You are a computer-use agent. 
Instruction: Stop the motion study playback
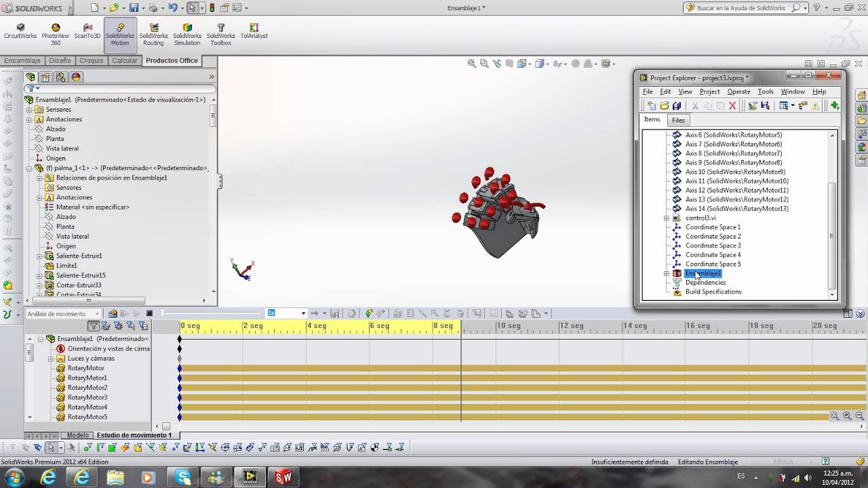pos(150,314)
